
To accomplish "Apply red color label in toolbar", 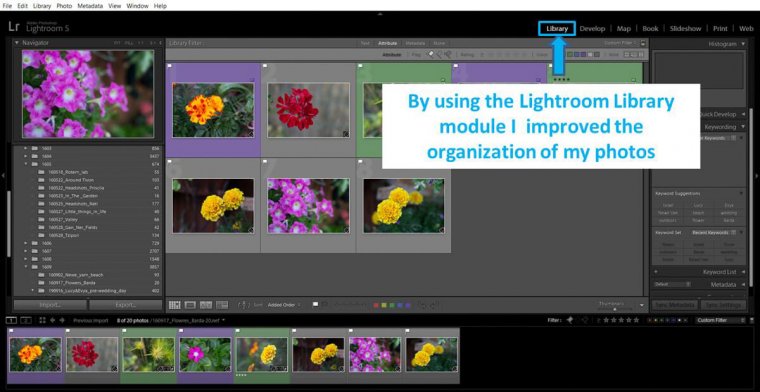I will coord(376,305).
